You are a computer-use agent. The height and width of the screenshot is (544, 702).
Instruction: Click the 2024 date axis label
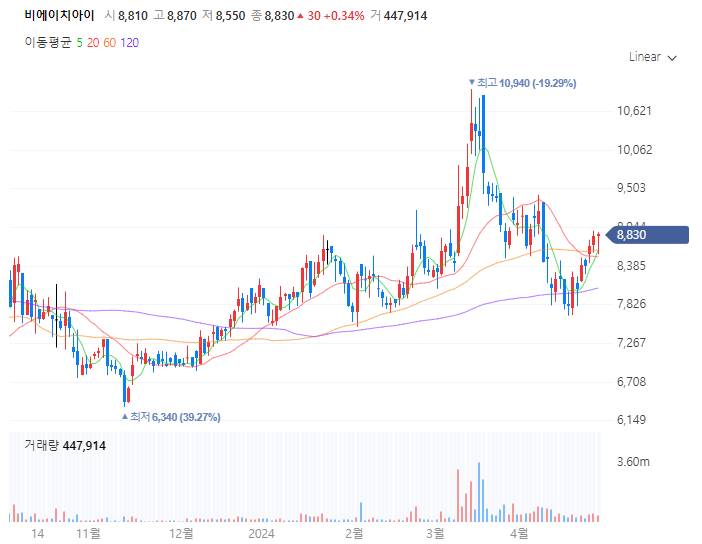261,533
